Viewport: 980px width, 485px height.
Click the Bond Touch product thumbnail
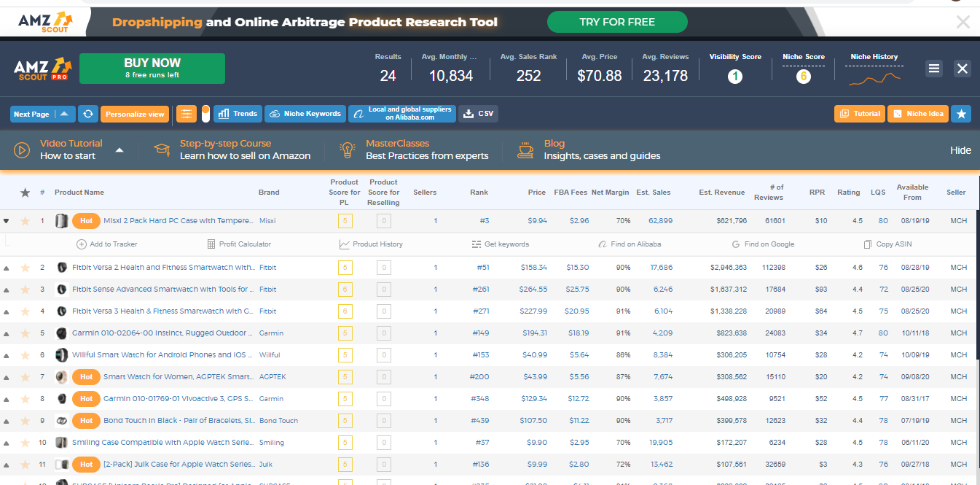(x=61, y=421)
